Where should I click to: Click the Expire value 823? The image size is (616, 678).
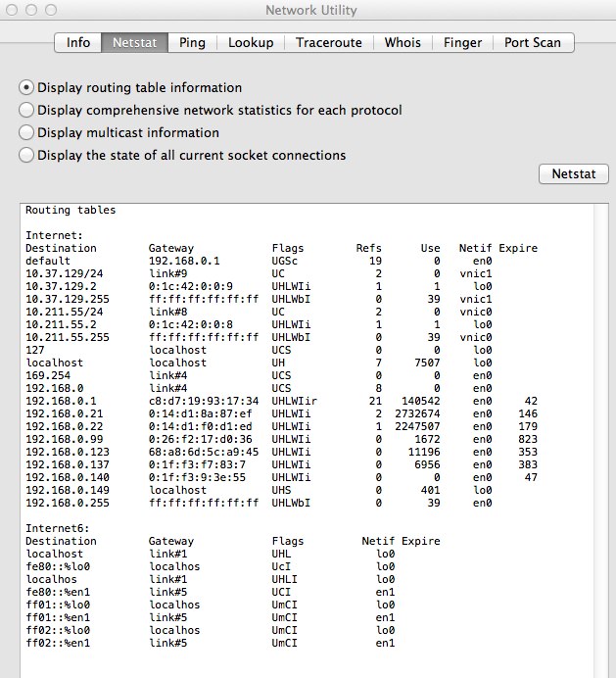tap(528, 439)
